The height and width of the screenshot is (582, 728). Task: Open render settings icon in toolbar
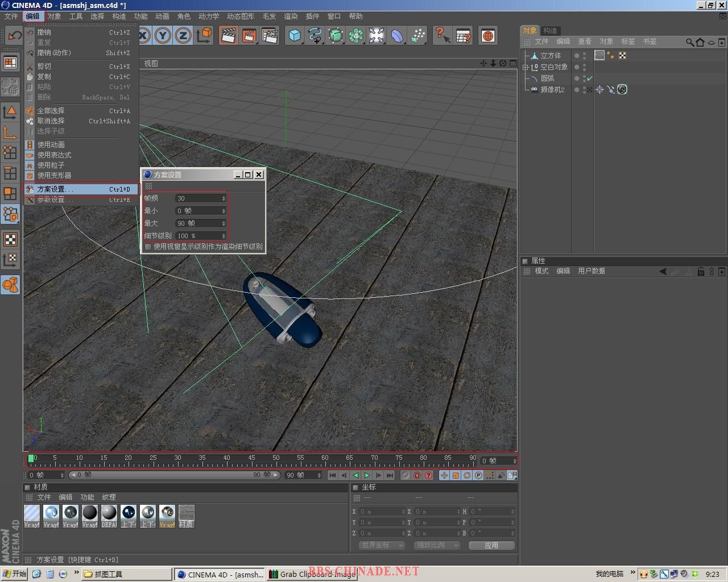[x=270, y=36]
